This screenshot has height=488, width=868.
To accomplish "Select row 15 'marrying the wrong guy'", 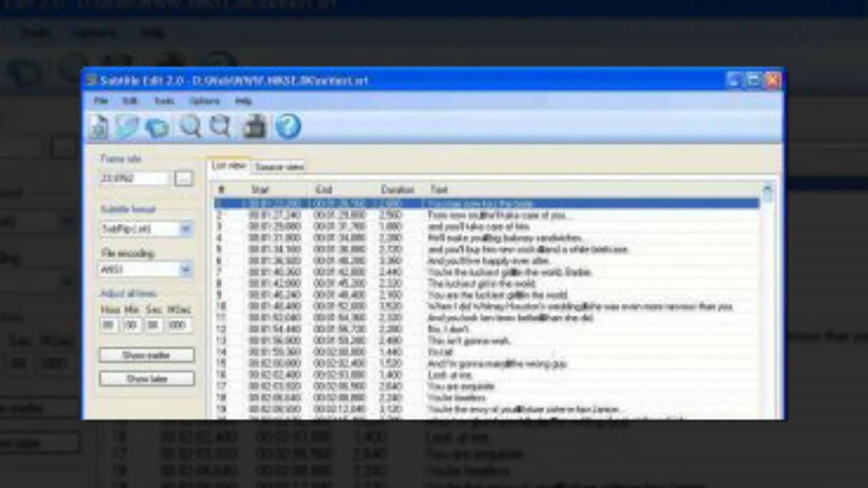I will (x=486, y=363).
